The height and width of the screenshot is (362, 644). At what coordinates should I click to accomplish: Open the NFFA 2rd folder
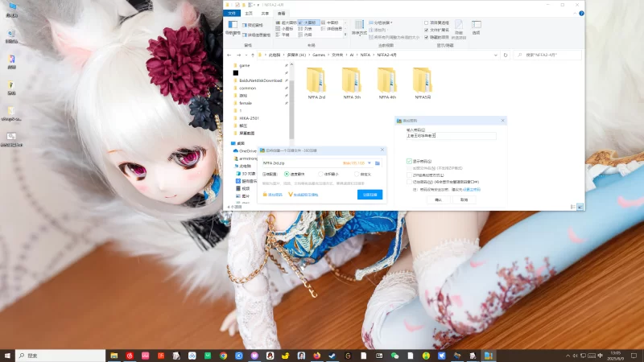(x=316, y=81)
